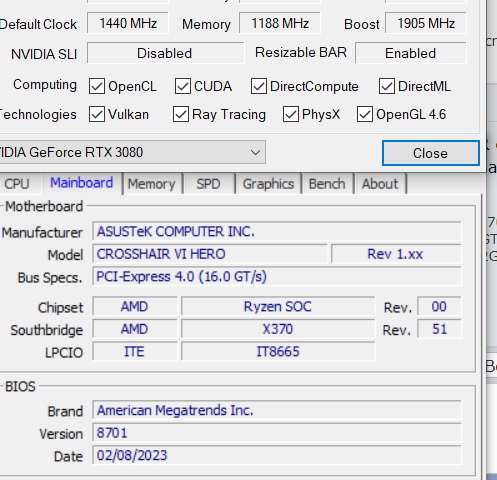
Task: Toggle the CUDA checkbox
Action: point(183,86)
